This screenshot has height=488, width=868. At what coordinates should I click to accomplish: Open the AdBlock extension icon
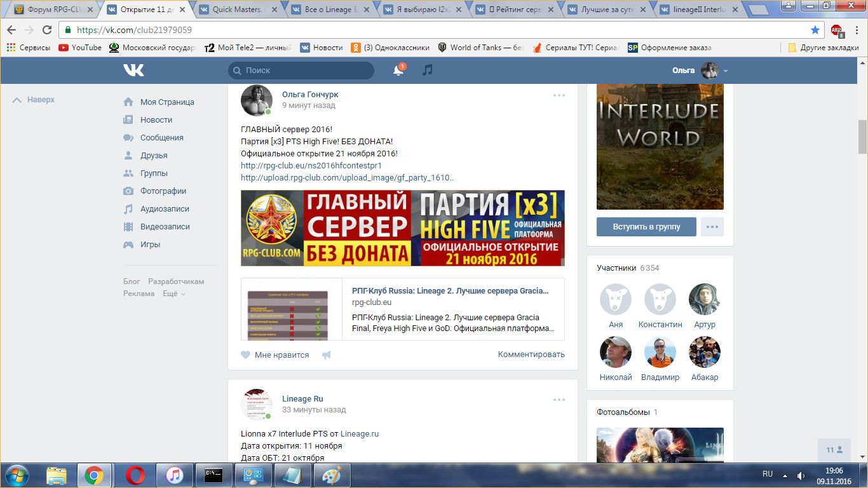coord(836,30)
